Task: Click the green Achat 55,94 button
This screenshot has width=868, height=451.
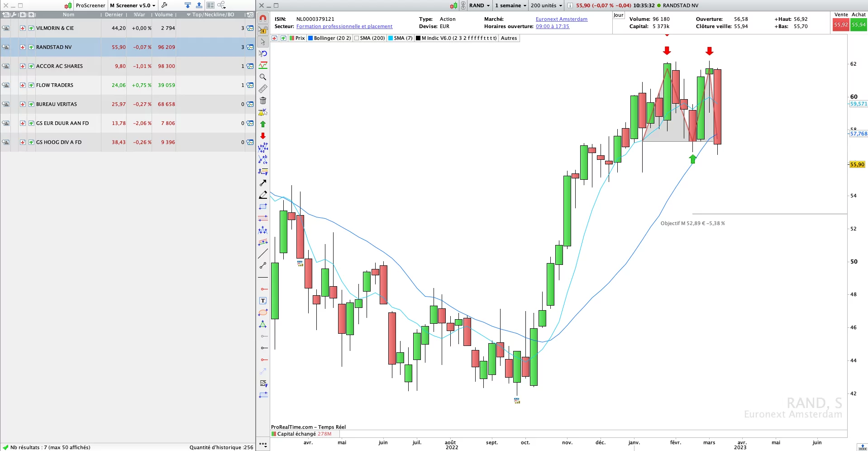Action: click(x=858, y=25)
